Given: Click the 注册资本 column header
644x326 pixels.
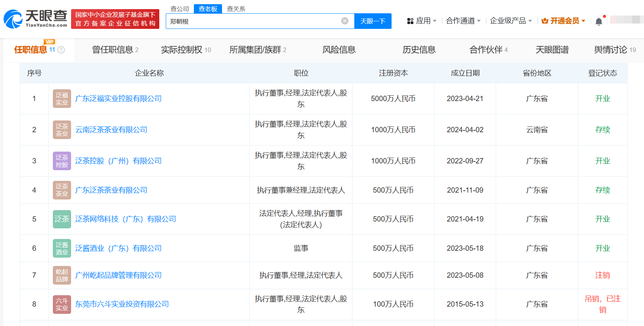Looking at the screenshot, I should (x=393, y=73).
